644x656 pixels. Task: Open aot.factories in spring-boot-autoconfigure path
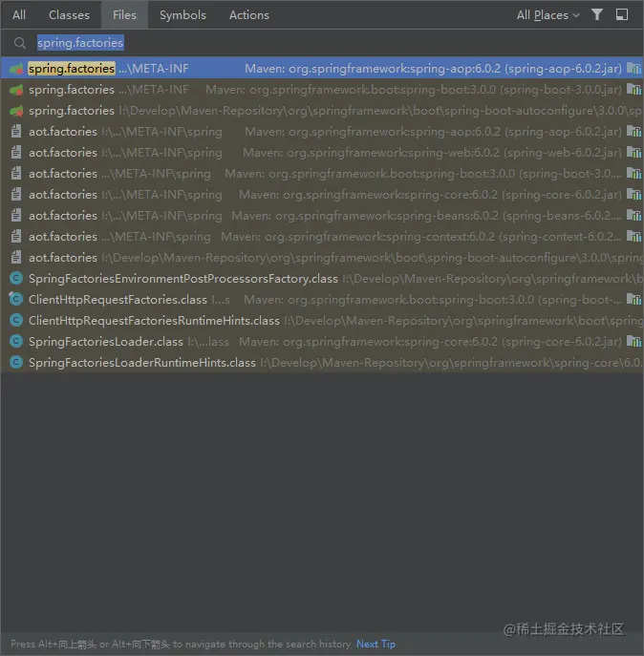point(322,257)
